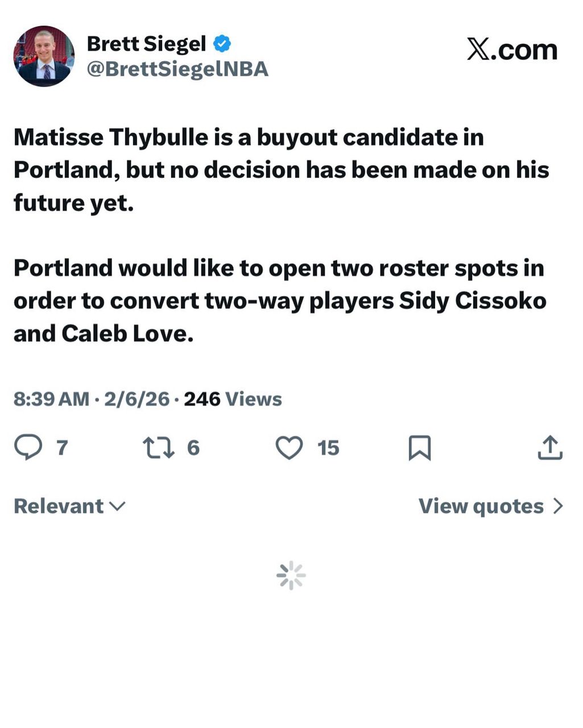This screenshot has height=728, width=583.
Task: Bookmark this Matisse Thybulle tweet
Action: coord(420,448)
